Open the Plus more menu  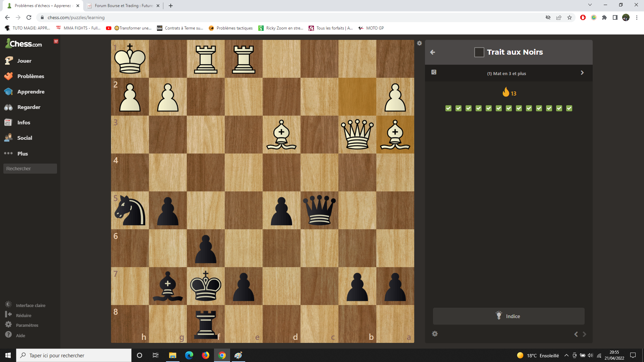(22, 154)
